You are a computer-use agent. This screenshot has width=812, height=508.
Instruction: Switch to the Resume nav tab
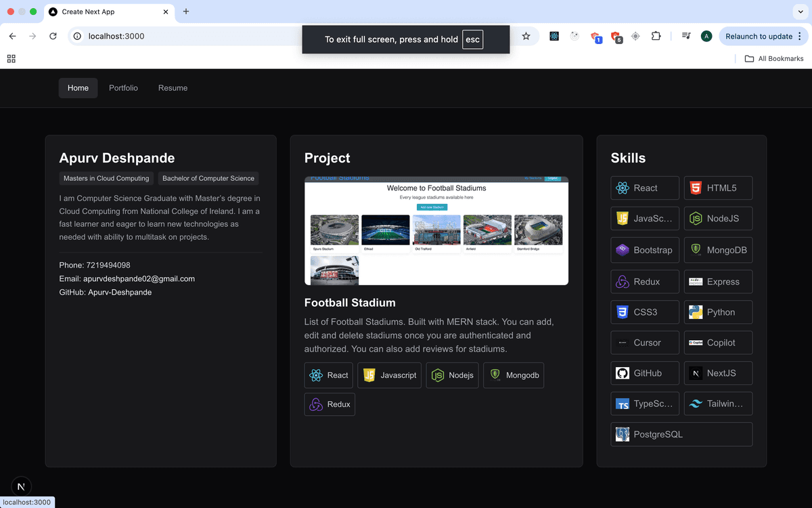(x=173, y=88)
